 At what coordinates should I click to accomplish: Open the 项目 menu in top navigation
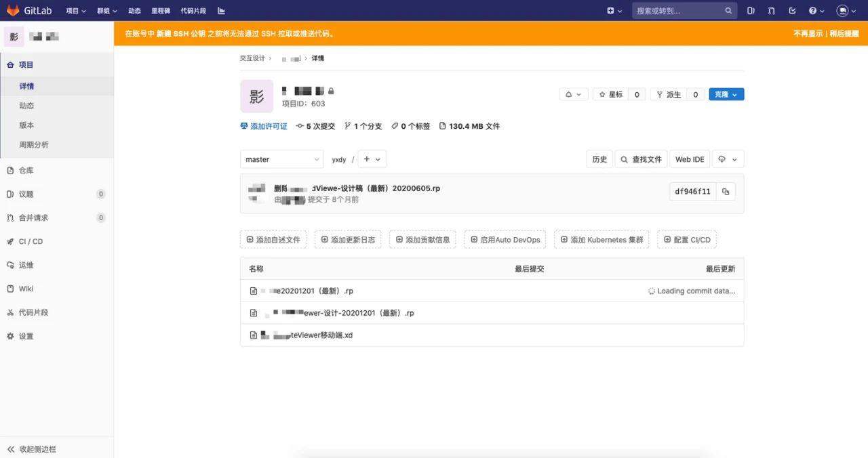point(76,11)
